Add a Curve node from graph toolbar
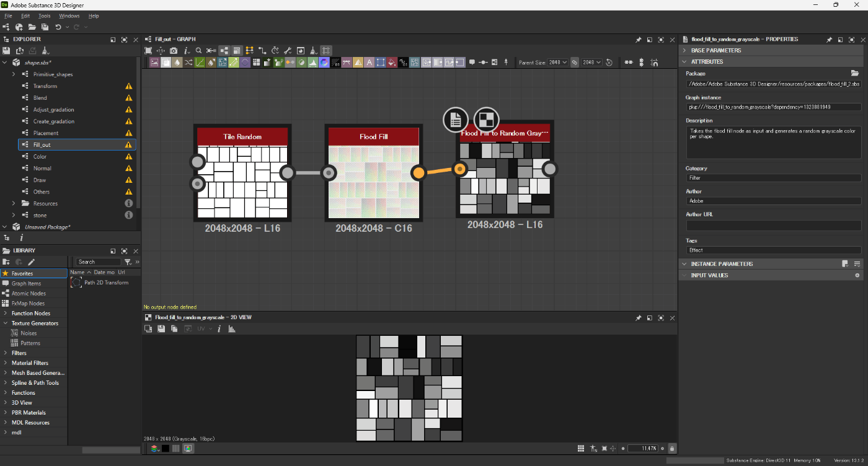Viewport: 868px width, 466px height. (x=200, y=62)
